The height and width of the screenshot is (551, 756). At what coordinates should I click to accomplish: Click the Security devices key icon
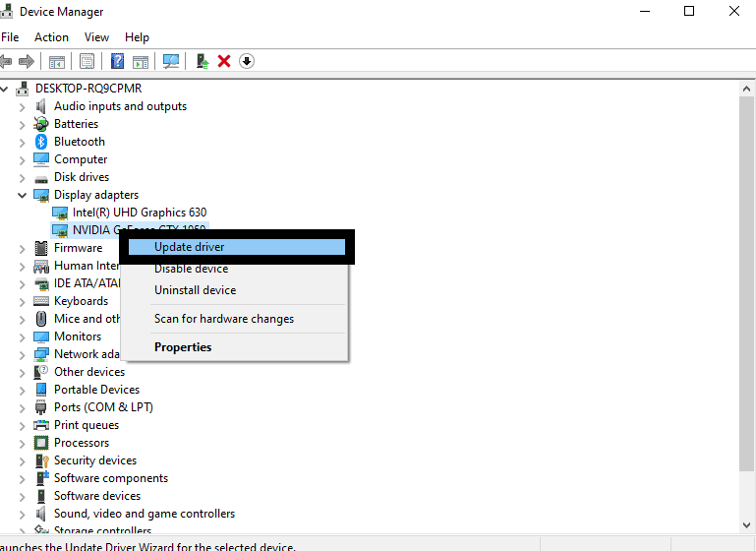[x=42, y=460]
